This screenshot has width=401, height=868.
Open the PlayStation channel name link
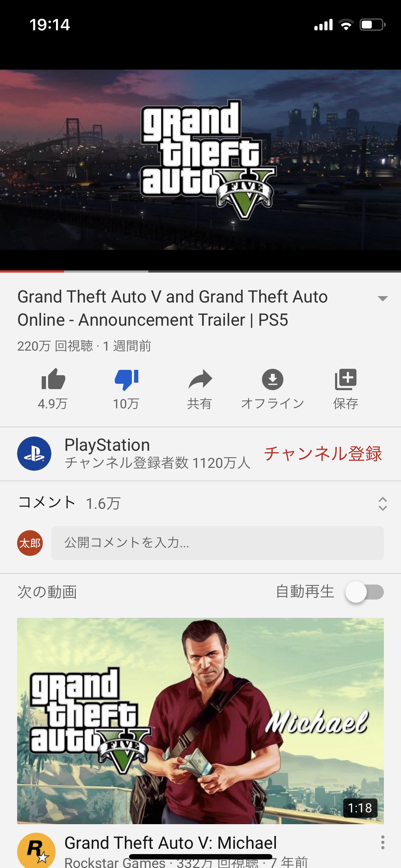(x=107, y=445)
